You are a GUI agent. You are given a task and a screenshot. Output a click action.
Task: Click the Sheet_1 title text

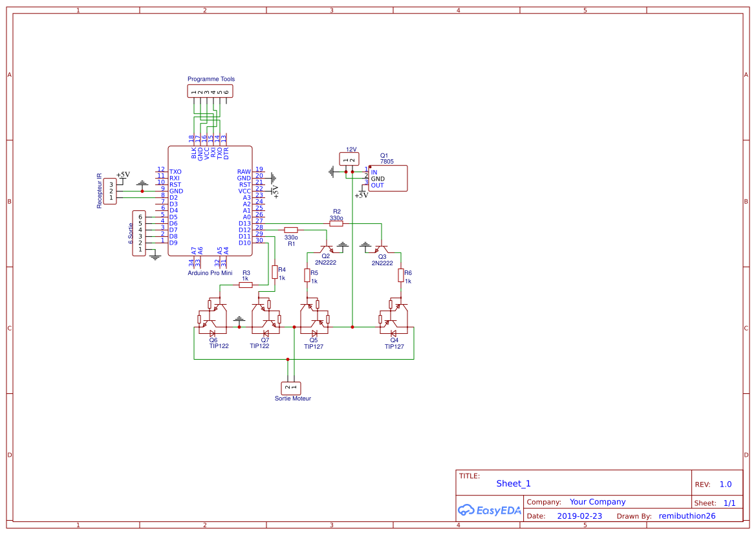[x=513, y=483]
